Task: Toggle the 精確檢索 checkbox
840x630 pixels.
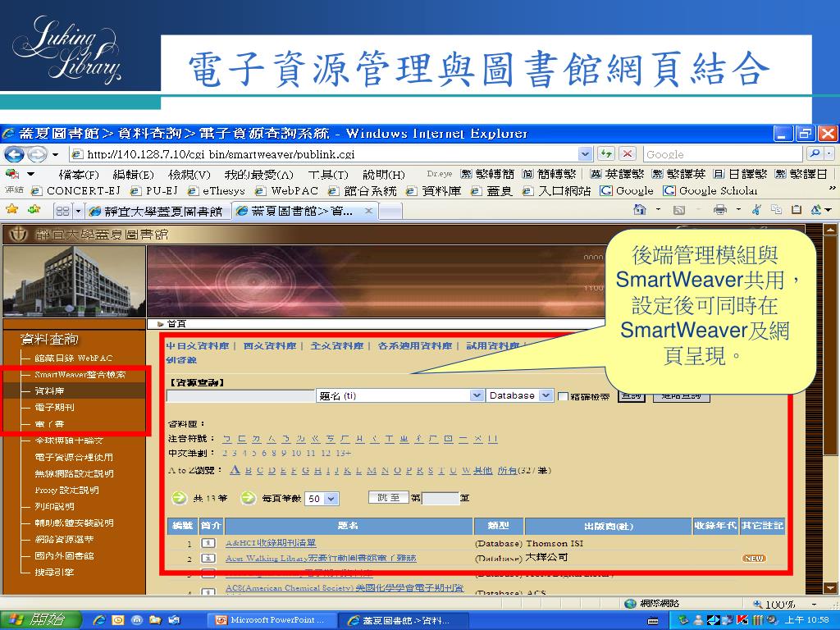Action: 563,396
